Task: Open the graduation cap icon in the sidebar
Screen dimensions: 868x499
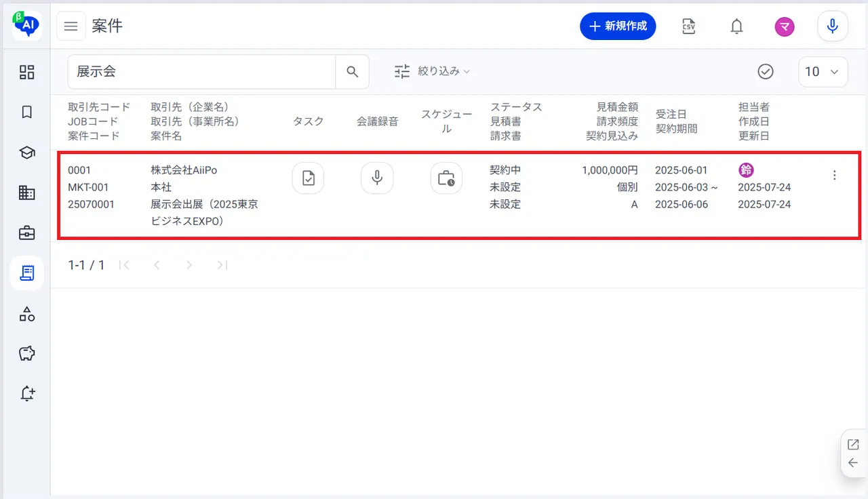Action: click(x=27, y=153)
